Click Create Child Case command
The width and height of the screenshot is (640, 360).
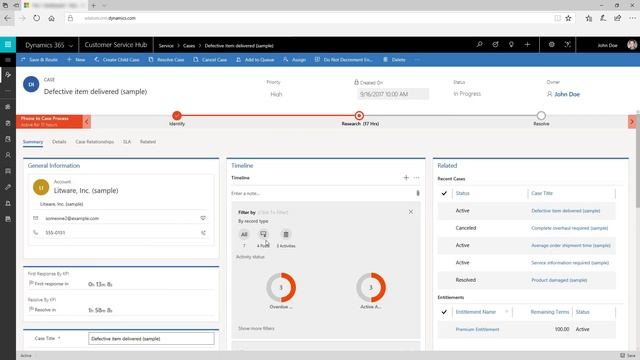(117, 60)
